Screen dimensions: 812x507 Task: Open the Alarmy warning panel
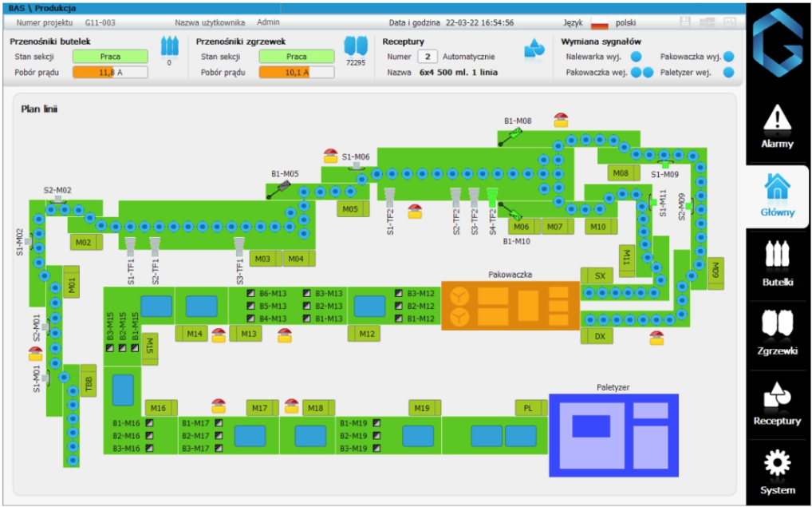[x=777, y=127]
